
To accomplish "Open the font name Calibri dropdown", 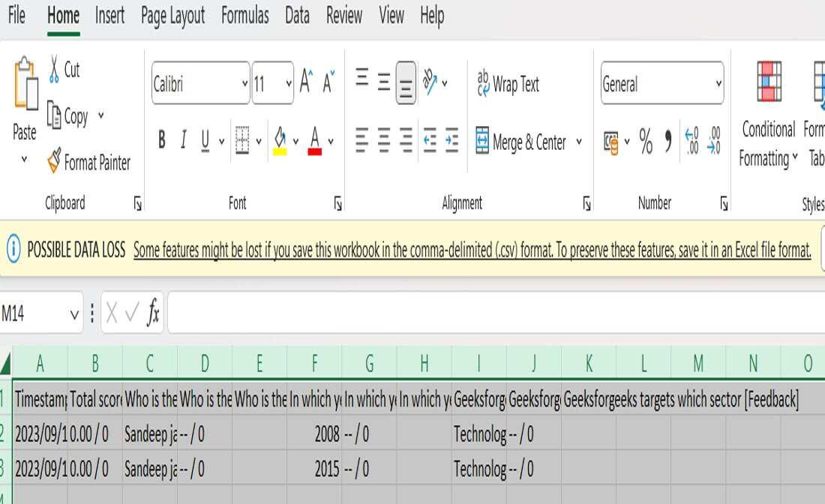I will (244, 83).
